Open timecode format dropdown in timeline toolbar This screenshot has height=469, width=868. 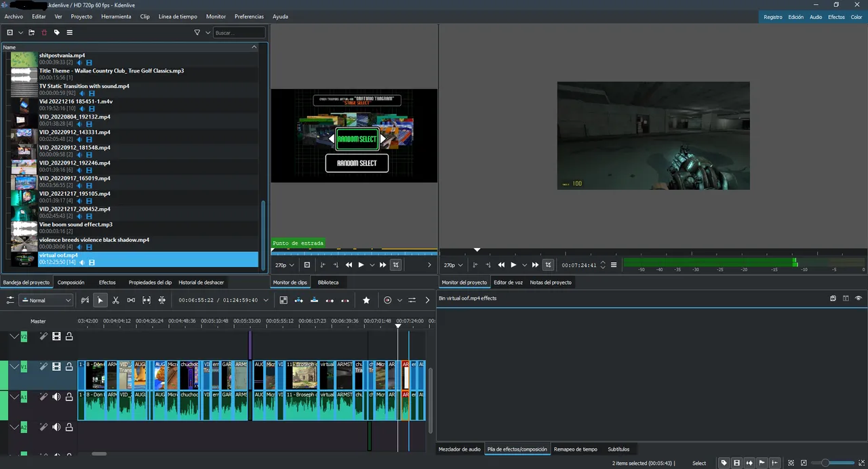266,300
